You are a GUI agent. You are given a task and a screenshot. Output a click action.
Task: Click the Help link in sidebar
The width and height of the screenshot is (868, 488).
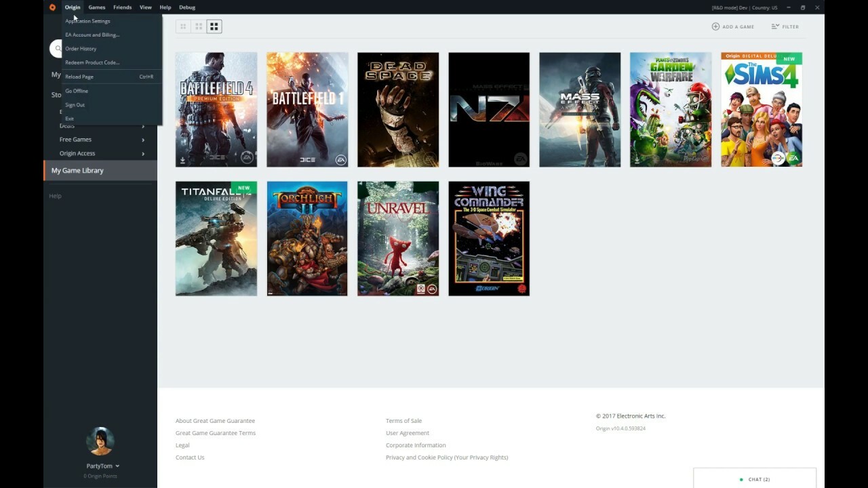point(55,196)
